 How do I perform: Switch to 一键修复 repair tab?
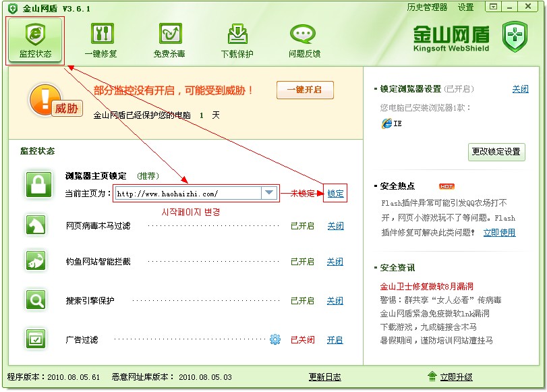[x=101, y=40]
